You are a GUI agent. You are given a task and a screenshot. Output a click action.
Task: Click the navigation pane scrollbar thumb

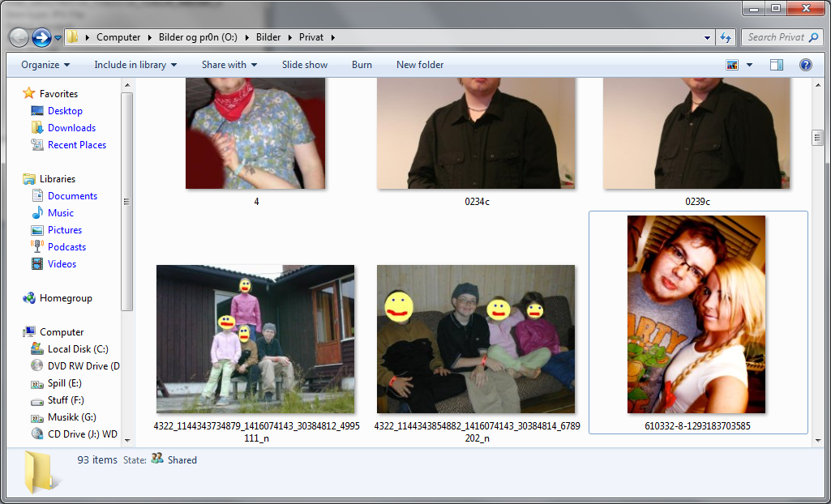coord(126,201)
